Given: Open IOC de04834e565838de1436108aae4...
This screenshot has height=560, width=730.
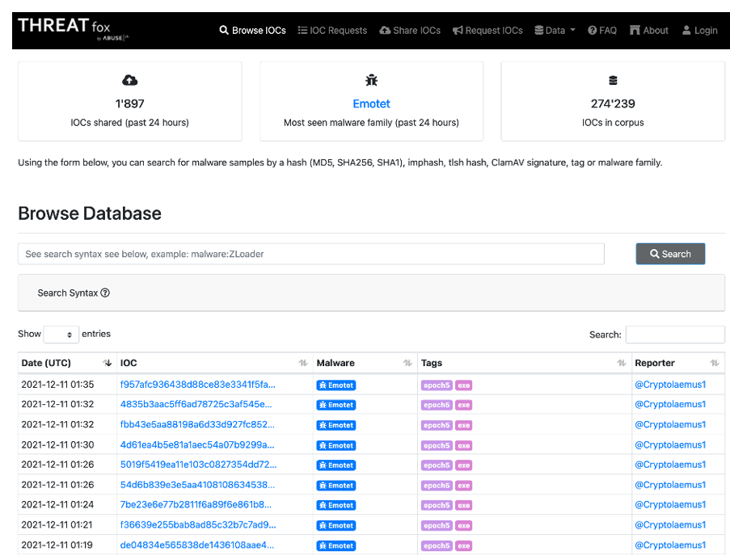Looking at the screenshot, I should [197, 545].
